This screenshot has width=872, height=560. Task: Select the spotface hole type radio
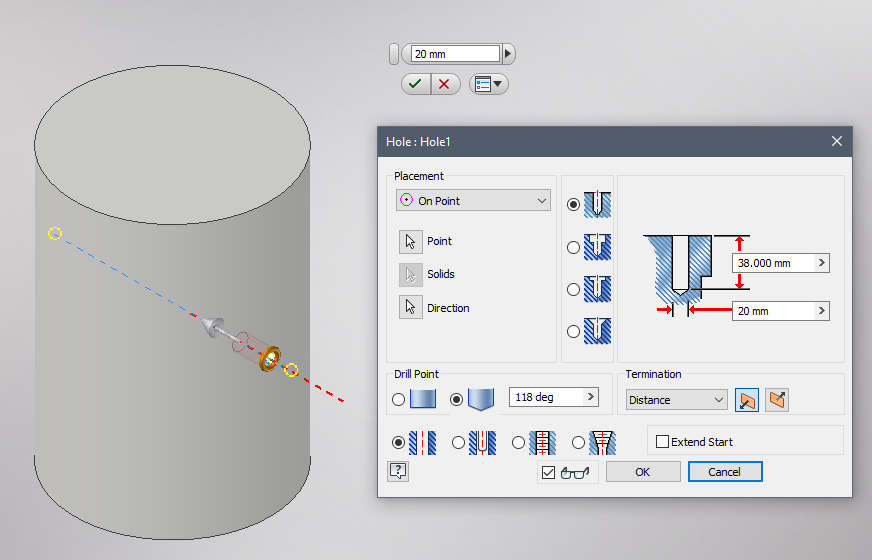point(573,290)
